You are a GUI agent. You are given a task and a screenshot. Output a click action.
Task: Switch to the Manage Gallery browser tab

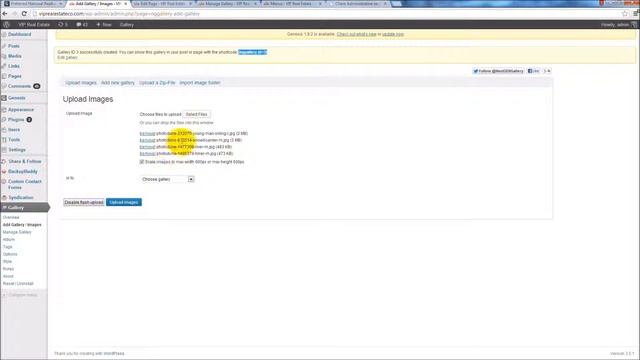point(227,4)
